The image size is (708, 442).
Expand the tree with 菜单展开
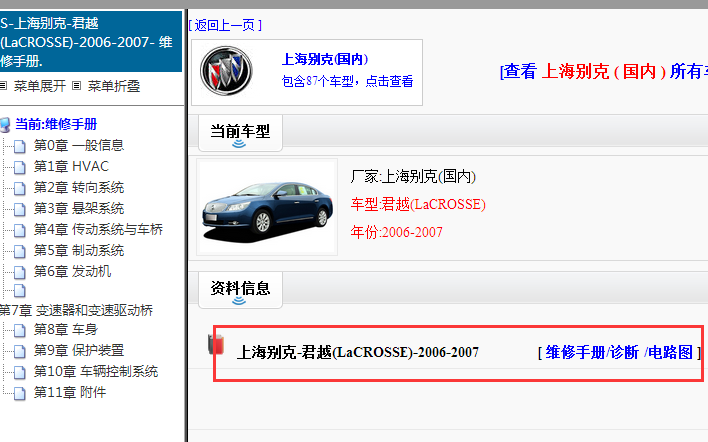pyautogui.click(x=40, y=86)
